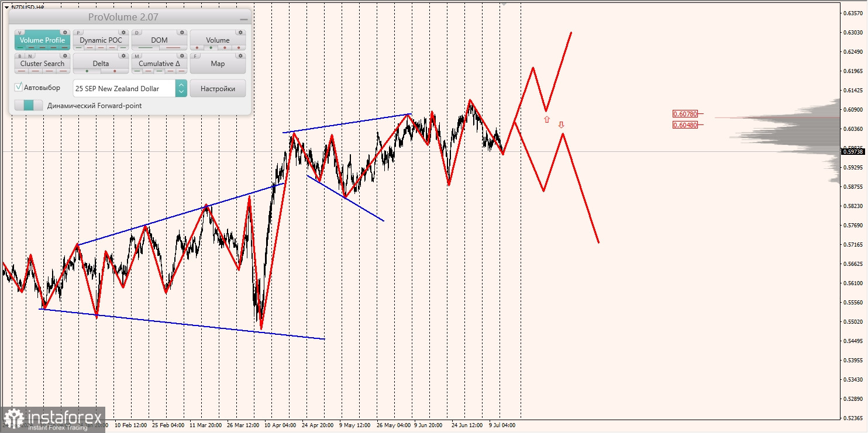Collapse the ProVolume panel with dash icon
The width and height of the screenshot is (868, 433).
tap(244, 19)
